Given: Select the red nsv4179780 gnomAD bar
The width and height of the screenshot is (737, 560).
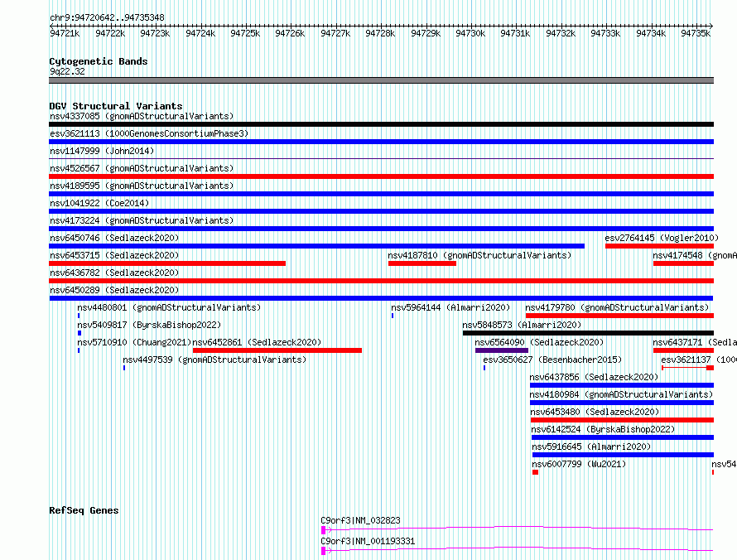Looking at the screenshot, I should (x=619, y=316).
